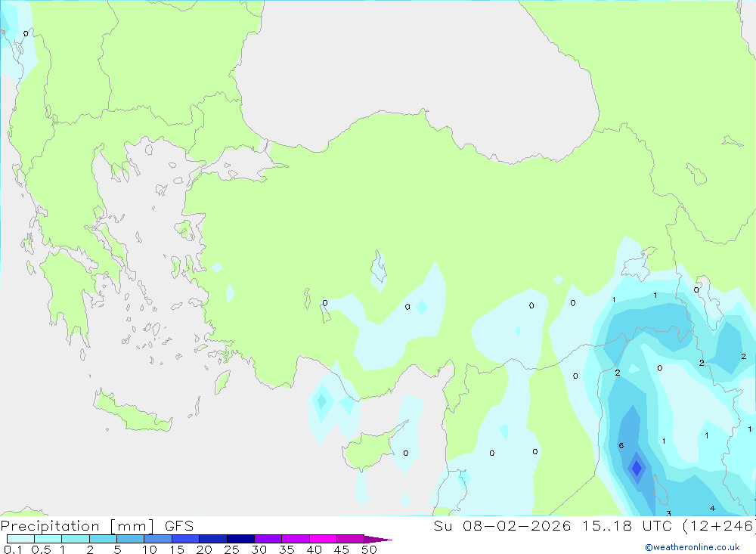This screenshot has width=756, height=554.
Task: Click the 20–25 mm dark blue swatch
Action: coord(213,539)
